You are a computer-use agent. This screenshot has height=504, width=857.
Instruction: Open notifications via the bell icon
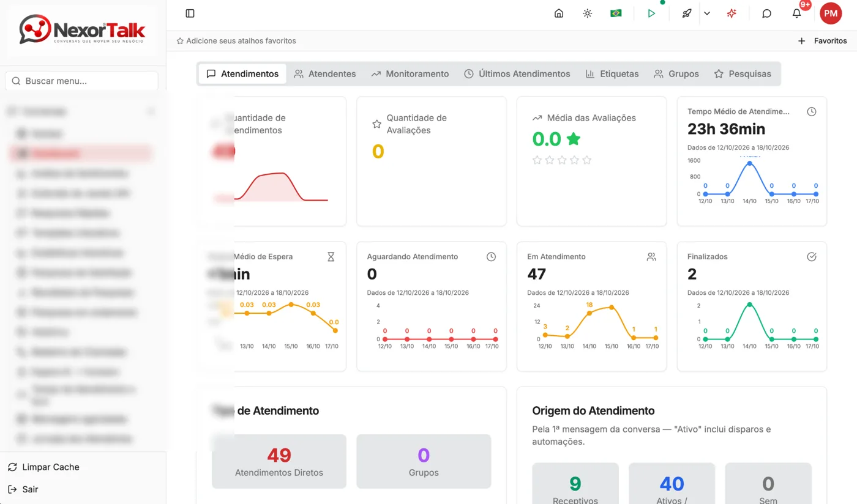796,13
